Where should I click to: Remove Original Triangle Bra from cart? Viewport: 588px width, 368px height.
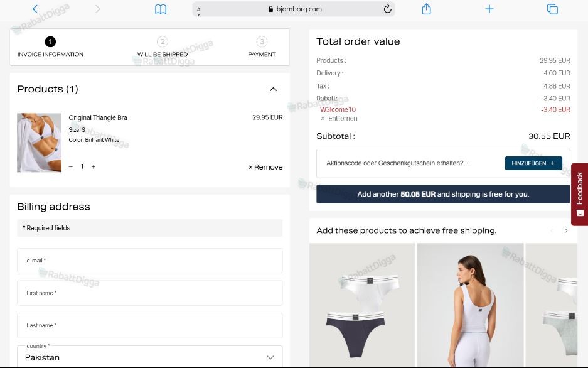pos(265,167)
